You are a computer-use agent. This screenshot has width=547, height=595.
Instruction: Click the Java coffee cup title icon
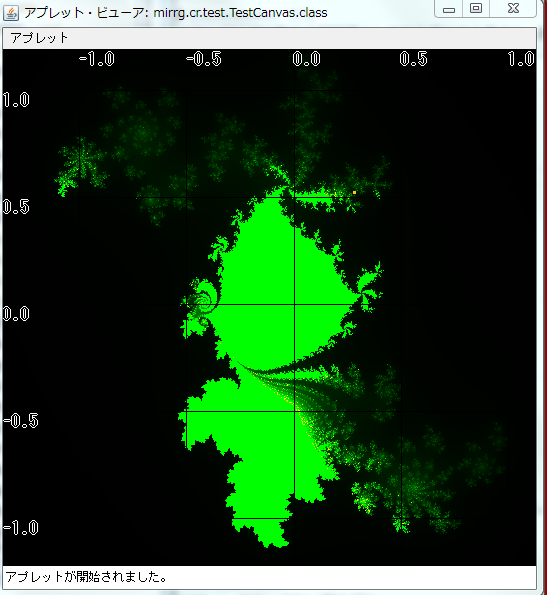(11, 13)
